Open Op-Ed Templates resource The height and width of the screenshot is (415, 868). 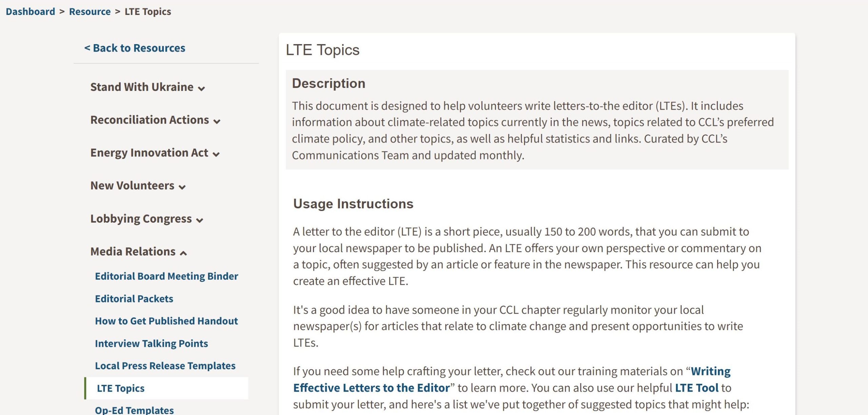134,410
